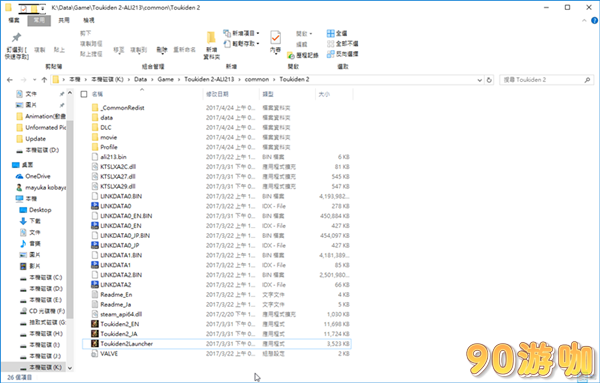Switch to the View (檢視) tab
This screenshot has width=600, height=383.
tap(89, 20)
